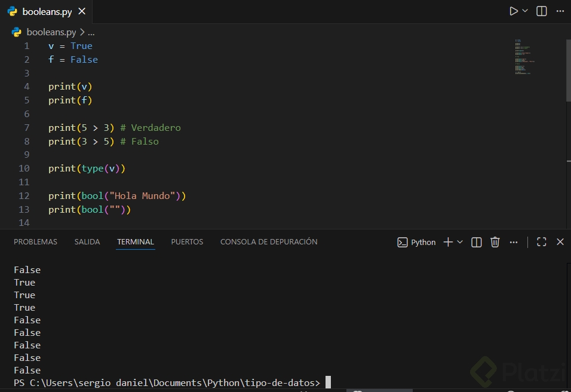Split the terminal panel

(x=476, y=242)
